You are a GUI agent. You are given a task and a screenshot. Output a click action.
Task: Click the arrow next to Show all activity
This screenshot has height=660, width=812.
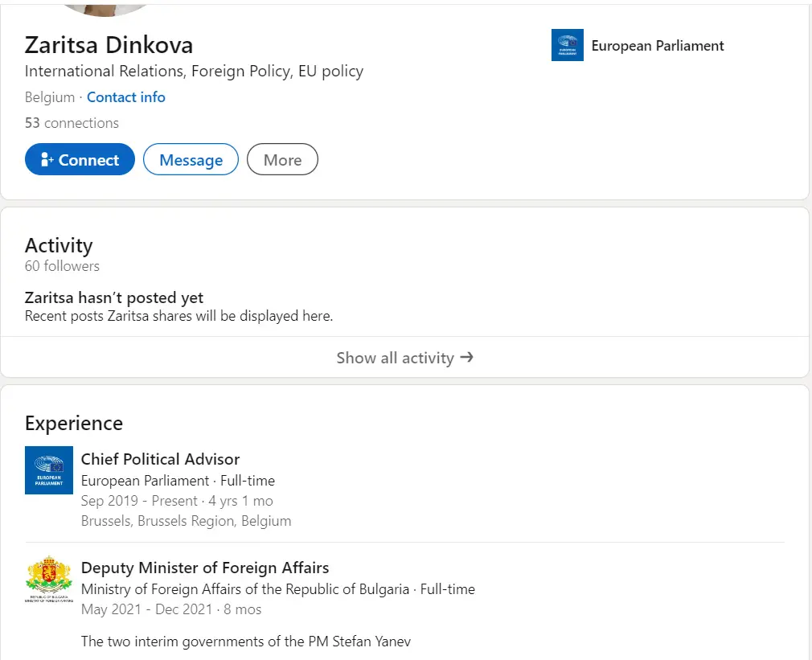466,358
